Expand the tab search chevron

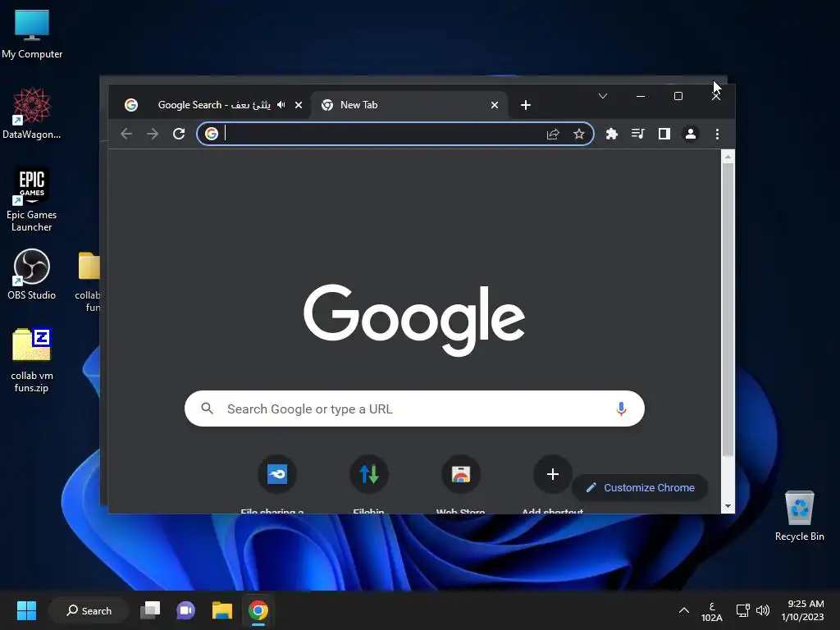click(x=603, y=97)
